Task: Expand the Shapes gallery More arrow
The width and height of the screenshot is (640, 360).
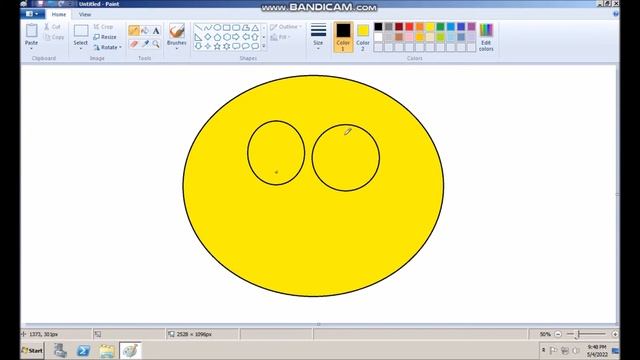Action: 264,46
